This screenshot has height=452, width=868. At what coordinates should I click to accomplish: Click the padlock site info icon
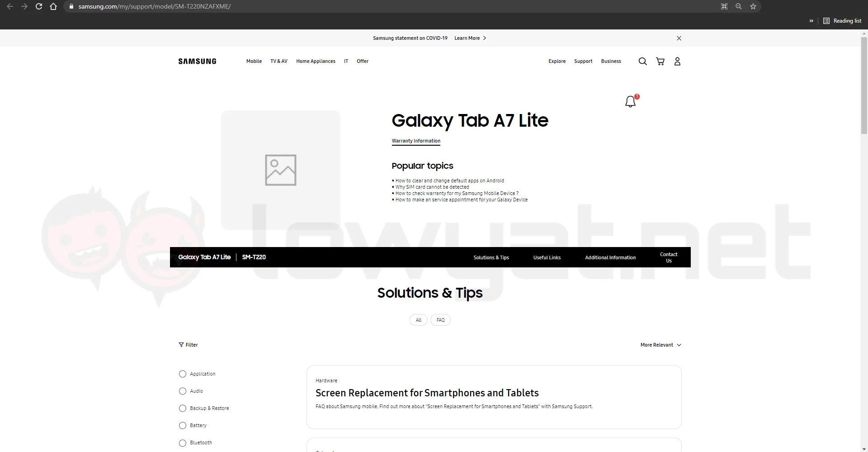click(x=71, y=6)
